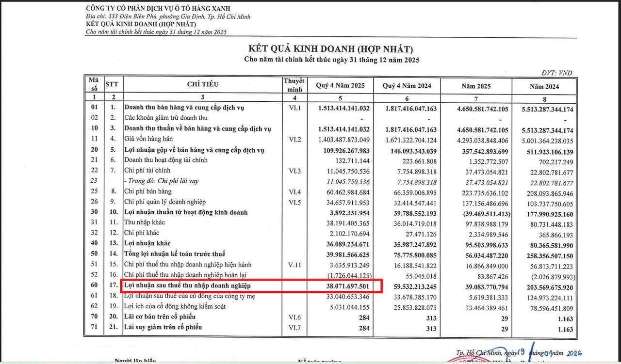Click the 'Chi phí quản lý doanh nghiệp' label
The width and height of the screenshot is (621, 364).
165,202
